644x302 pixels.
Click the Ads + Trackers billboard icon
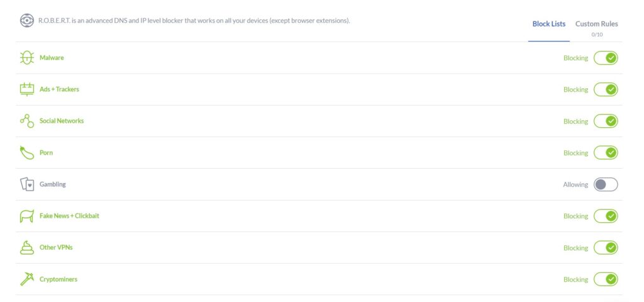tap(26, 89)
